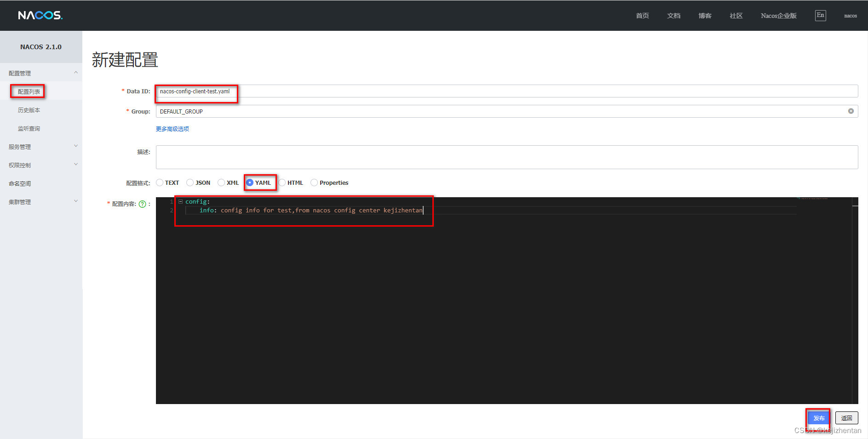The image size is (868, 439).
Task: Select the JSON format radio button
Action: click(190, 182)
